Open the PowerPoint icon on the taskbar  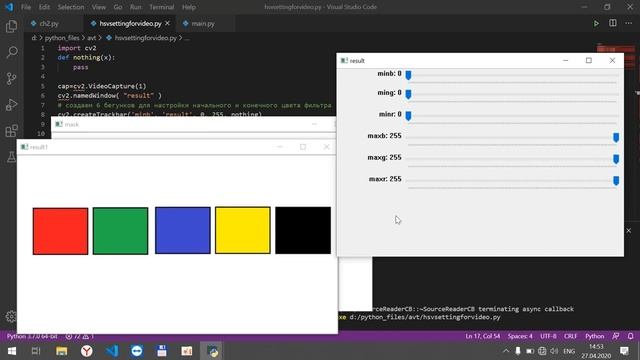pos(187,351)
